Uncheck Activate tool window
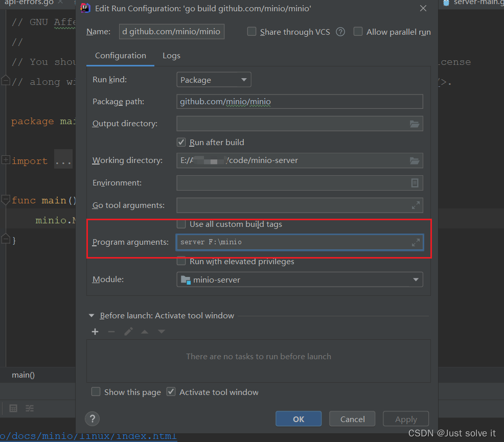Viewport: 504px width, 442px height. [x=171, y=391]
